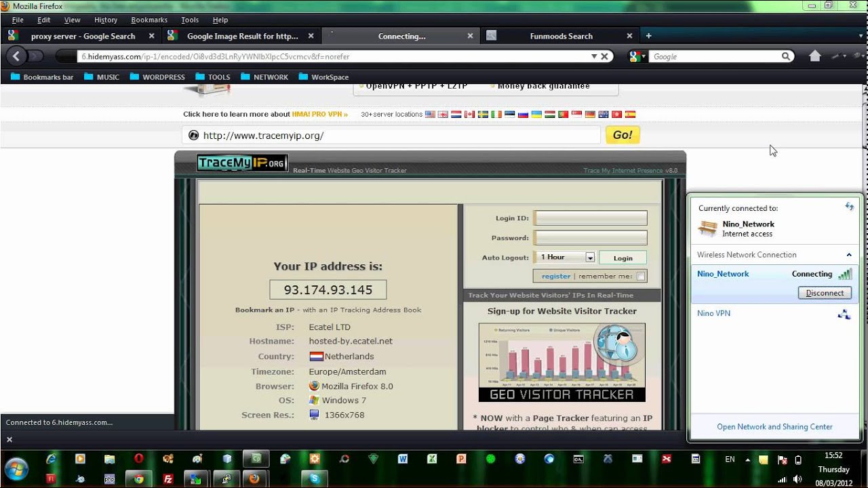Click the refresh network list icon
The width and height of the screenshot is (868, 488).
849,207
